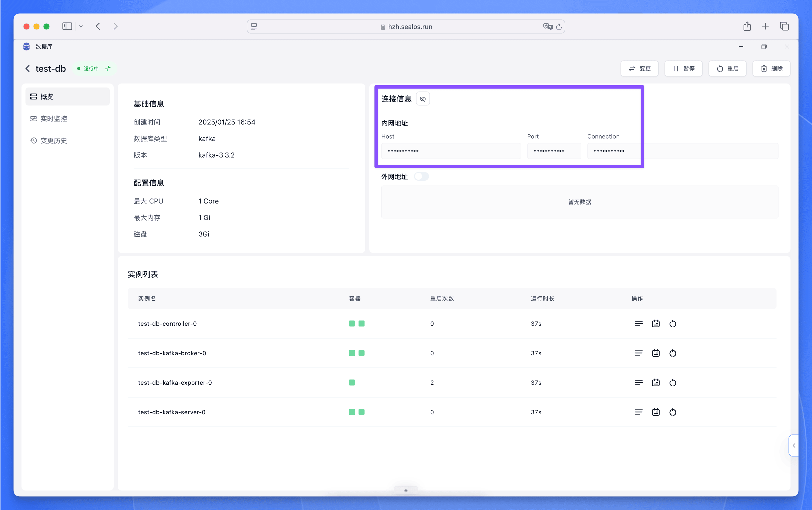812x510 pixels.
Task: Select instance name test-db-kafka-broker-0
Action: 172,353
